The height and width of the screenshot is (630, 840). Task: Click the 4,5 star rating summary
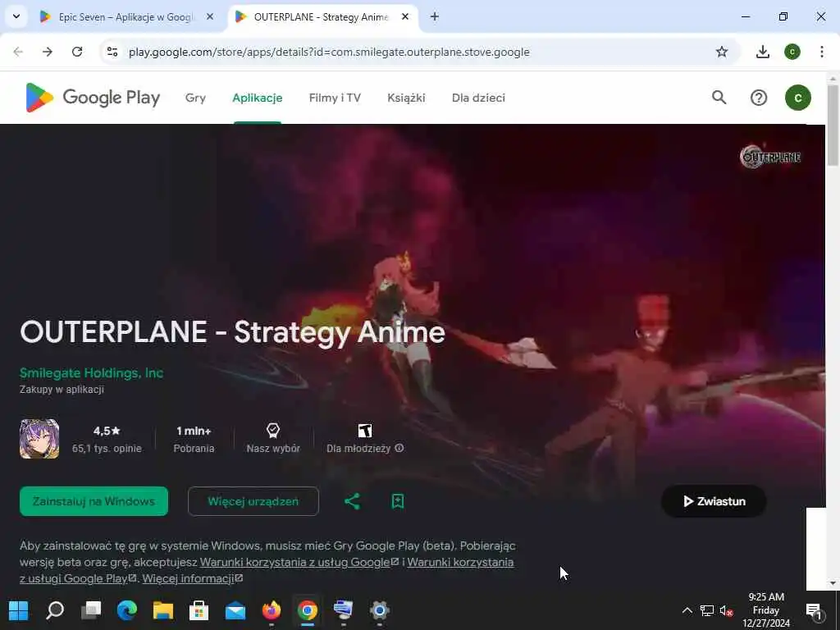107,439
